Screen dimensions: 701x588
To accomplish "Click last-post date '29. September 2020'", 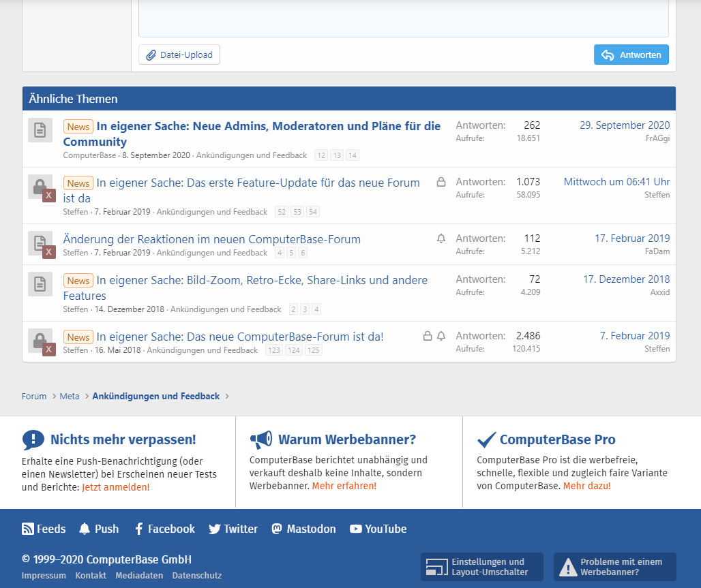I will (x=625, y=125).
